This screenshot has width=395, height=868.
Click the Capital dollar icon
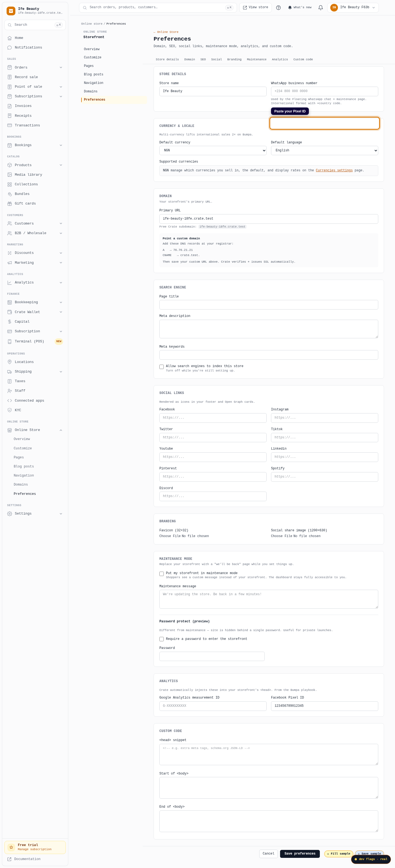[9, 322]
